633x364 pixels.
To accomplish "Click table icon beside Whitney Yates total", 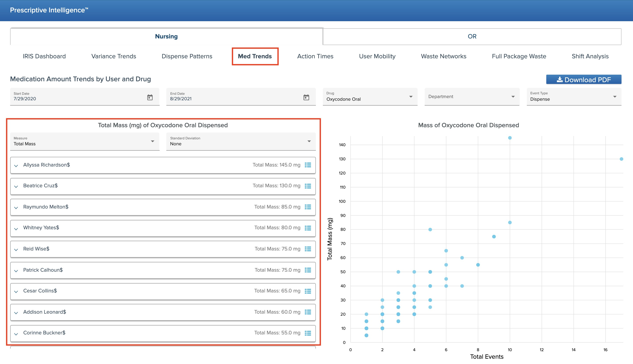I will pos(308,228).
